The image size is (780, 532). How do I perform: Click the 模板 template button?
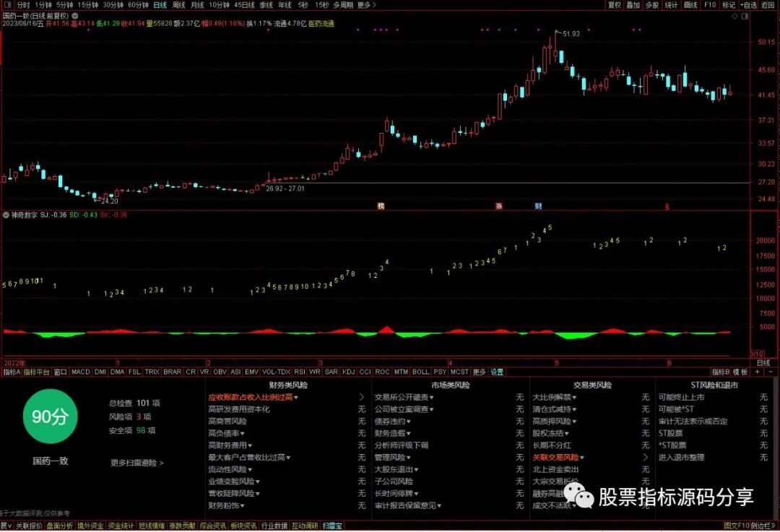click(x=741, y=372)
